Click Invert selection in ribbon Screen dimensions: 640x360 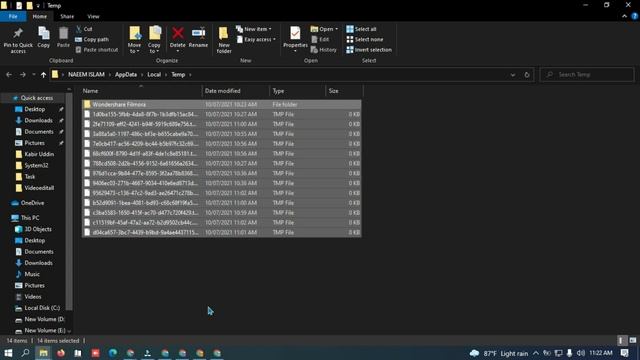(x=369, y=50)
